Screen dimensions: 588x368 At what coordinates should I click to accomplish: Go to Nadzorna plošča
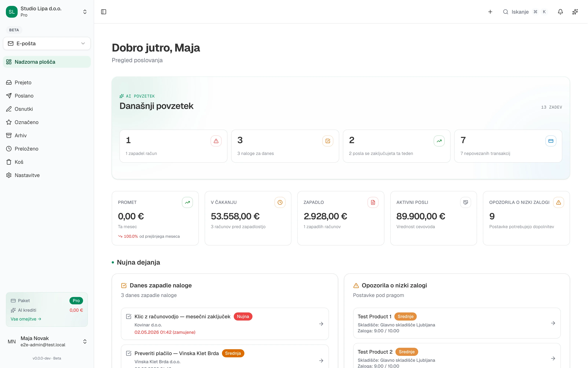(47, 62)
